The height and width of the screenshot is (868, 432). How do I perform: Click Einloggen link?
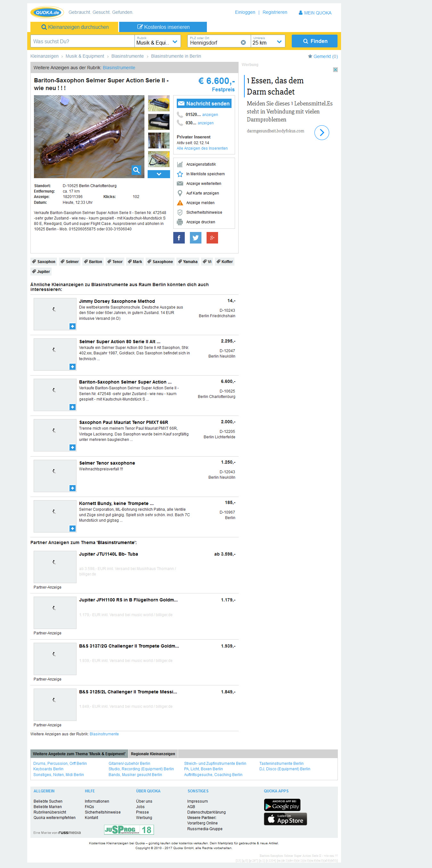[x=245, y=12]
